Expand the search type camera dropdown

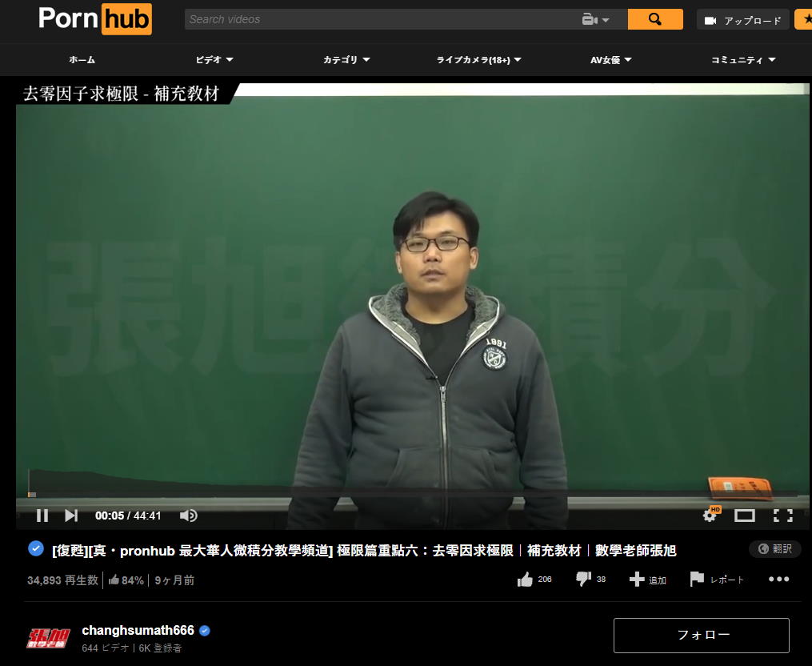coord(596,20)
